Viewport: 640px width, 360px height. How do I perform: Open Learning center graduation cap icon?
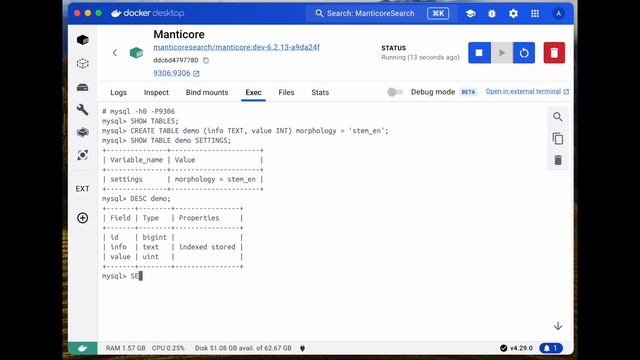[x=470, y=13]
